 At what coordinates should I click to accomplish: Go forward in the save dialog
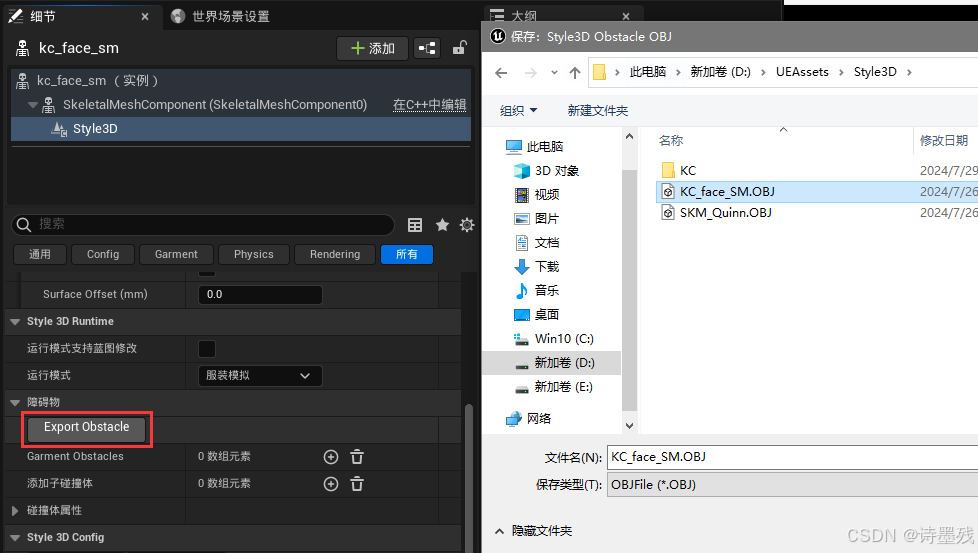pyautogui.click(x=530, y=73)
